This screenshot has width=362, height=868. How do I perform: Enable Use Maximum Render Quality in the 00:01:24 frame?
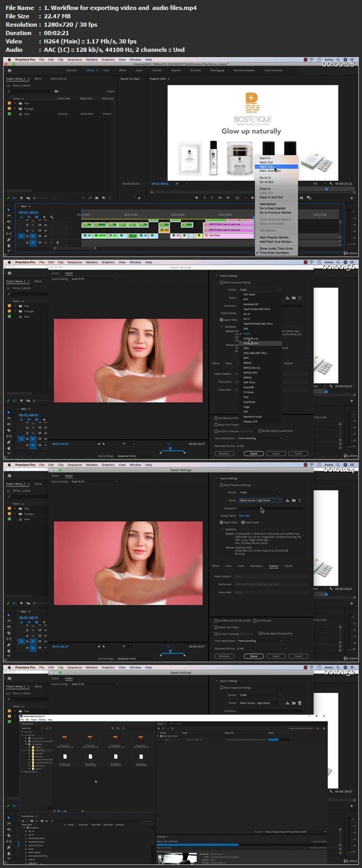point(215,620)
